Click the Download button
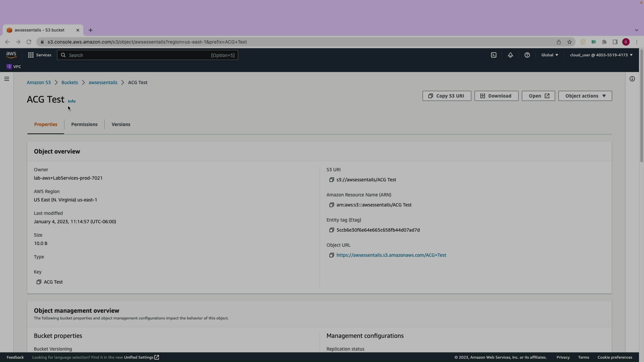This screenshot has height=362, width=644. 496,96
